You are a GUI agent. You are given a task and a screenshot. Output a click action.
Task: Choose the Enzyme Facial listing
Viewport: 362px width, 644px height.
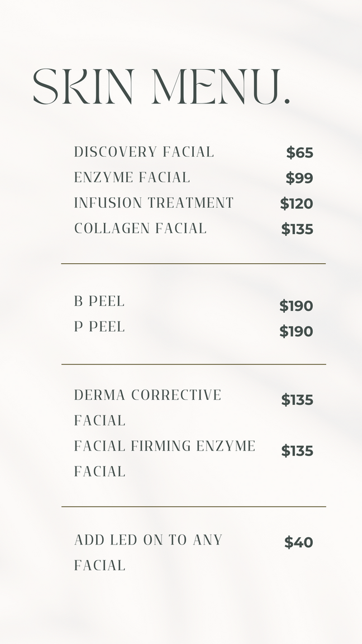(x=132, y=178)
